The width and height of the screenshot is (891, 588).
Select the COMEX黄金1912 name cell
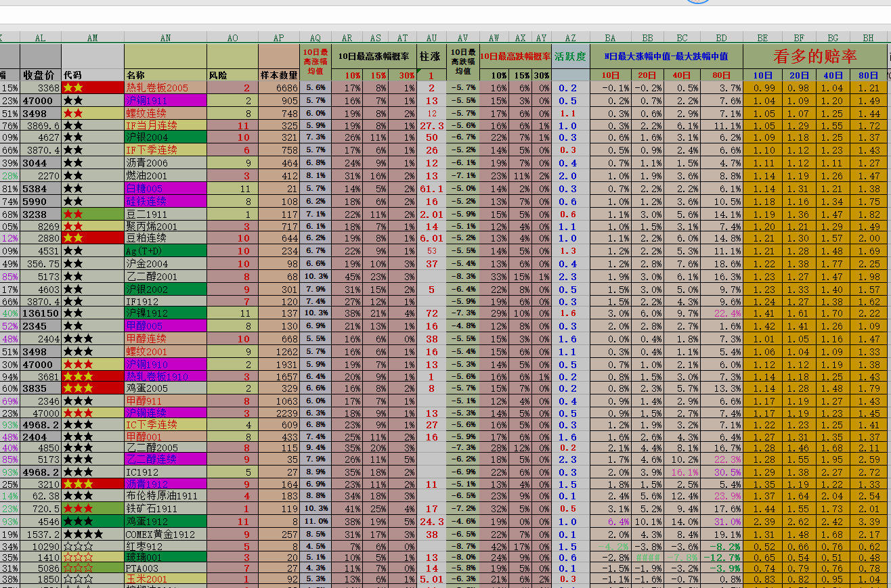coord(165,534)
